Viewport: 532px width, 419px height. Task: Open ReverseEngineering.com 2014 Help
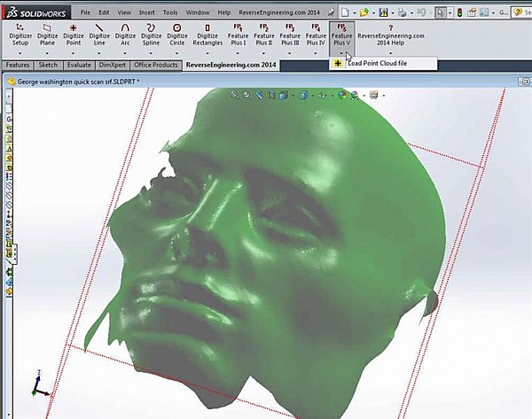391,35
